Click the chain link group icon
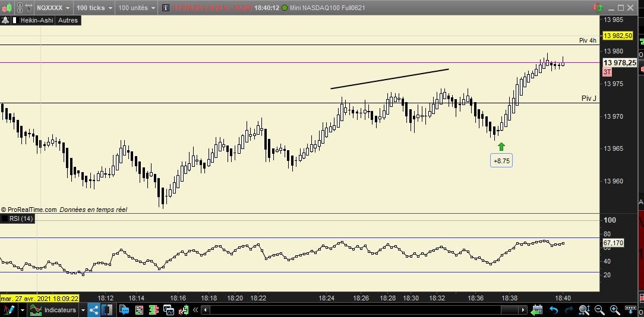The height and width of the screenshot is (317, 644). click(18, 8)
